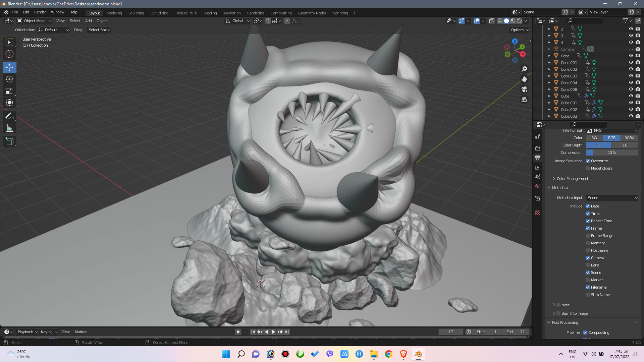Viewport: 644px width, 362px height.
Task: Open the Object Mode dropdown
Action: tap(34, 21)
